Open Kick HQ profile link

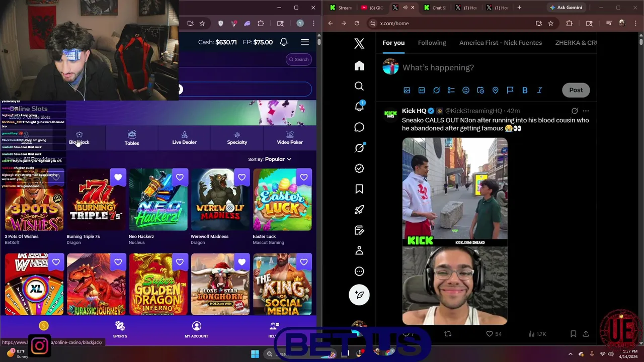(414, 111)
